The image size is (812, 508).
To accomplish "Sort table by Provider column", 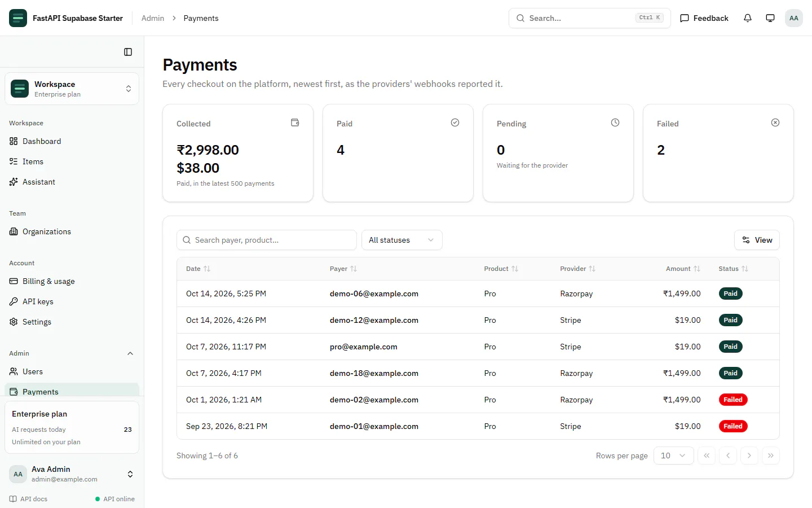I will click(x=577, y=269).
